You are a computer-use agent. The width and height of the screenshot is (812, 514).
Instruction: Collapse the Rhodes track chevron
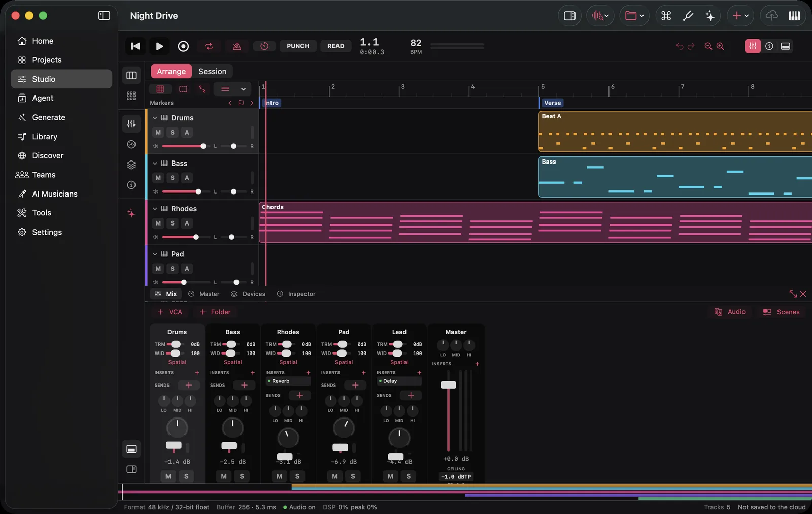tap(155, 209)
